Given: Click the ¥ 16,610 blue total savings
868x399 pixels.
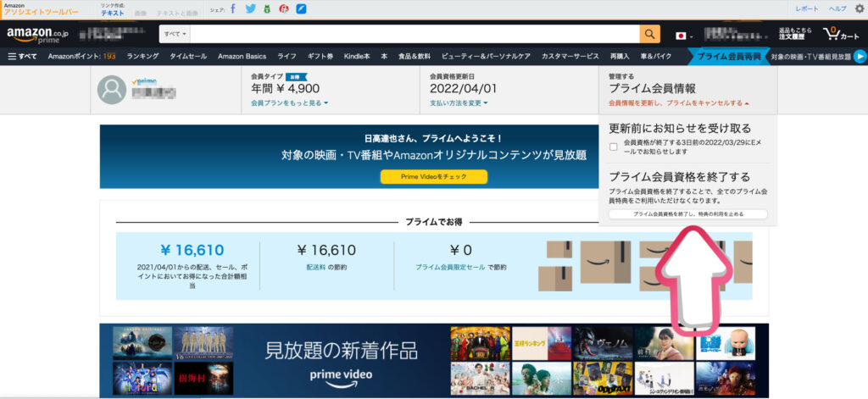Looking at the screenshot, I should tap(192, 250).
